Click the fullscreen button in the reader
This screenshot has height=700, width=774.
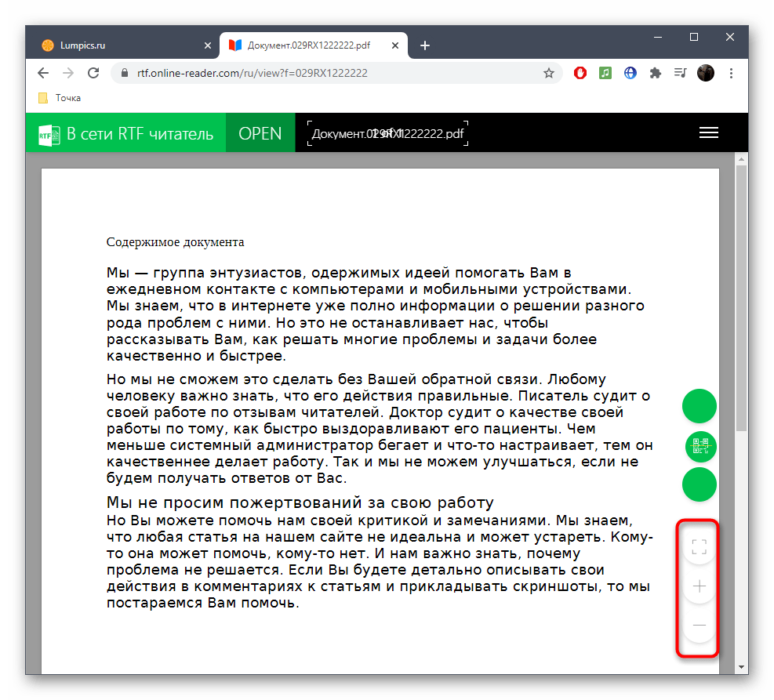click(x=700, y=546)
